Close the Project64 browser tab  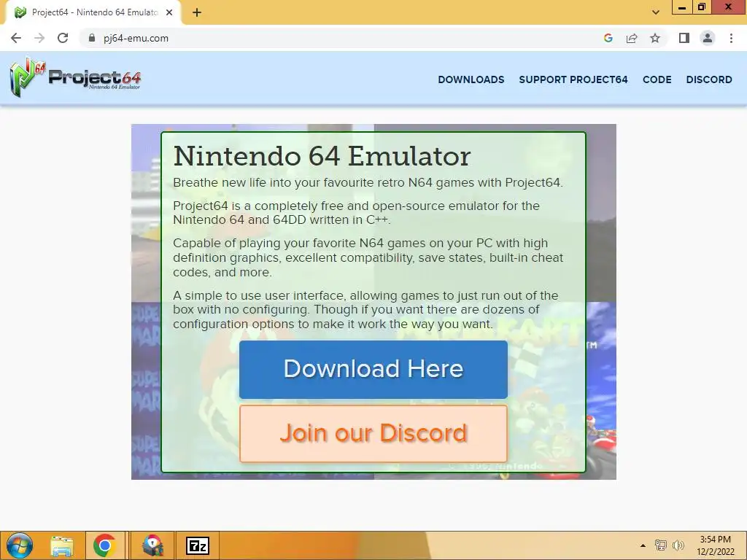[x=169, y=12]
